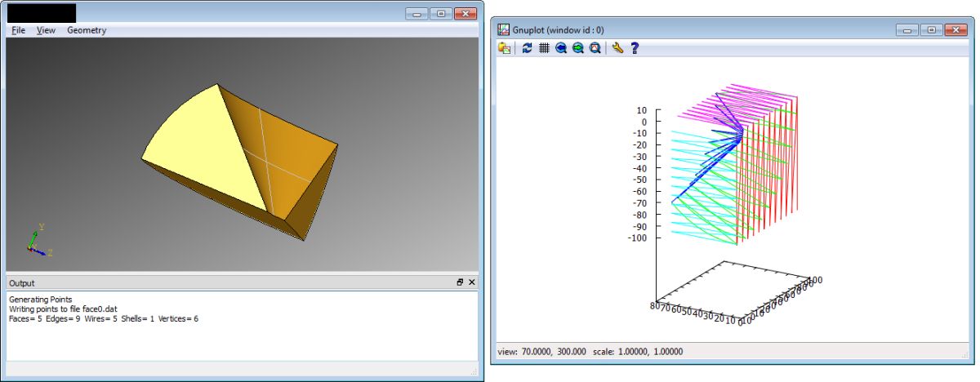Click the 'Generating Points' output line

click(x=40, y=300)
